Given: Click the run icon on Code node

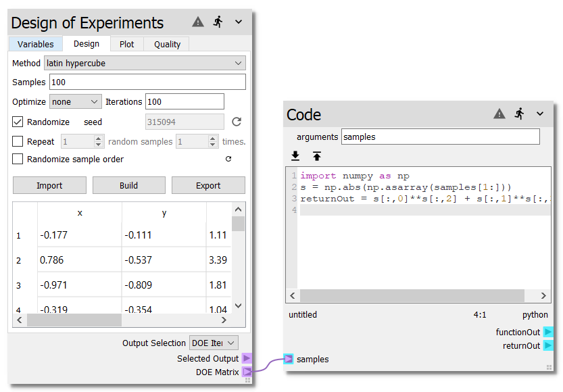Looking at the screenshot, I should (x=519, y=114).
